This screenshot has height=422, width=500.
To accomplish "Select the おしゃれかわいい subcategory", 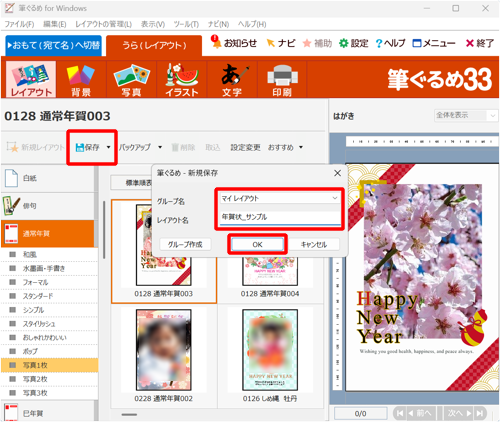I will pyautogui.click(x=49, y=338).
